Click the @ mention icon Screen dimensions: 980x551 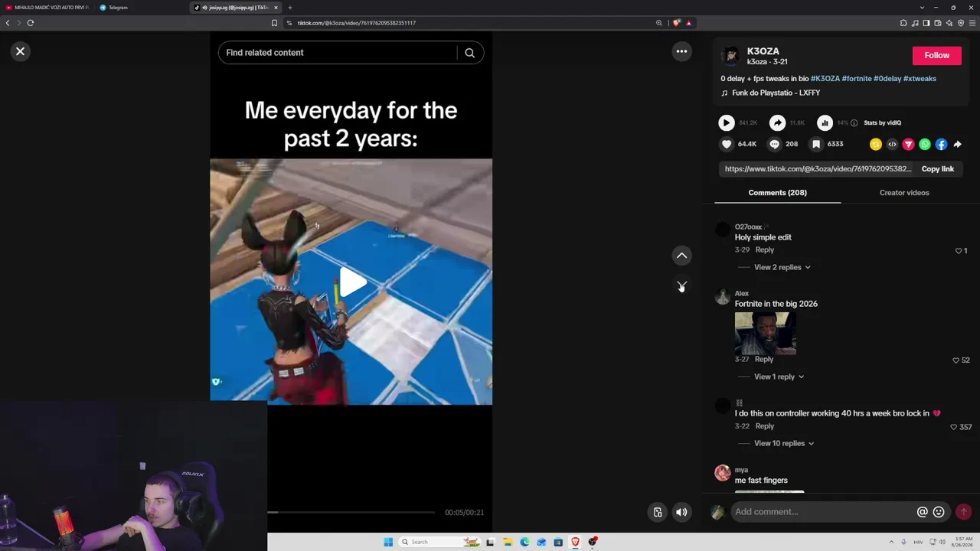pyautogui.click(x=923, y=512)
